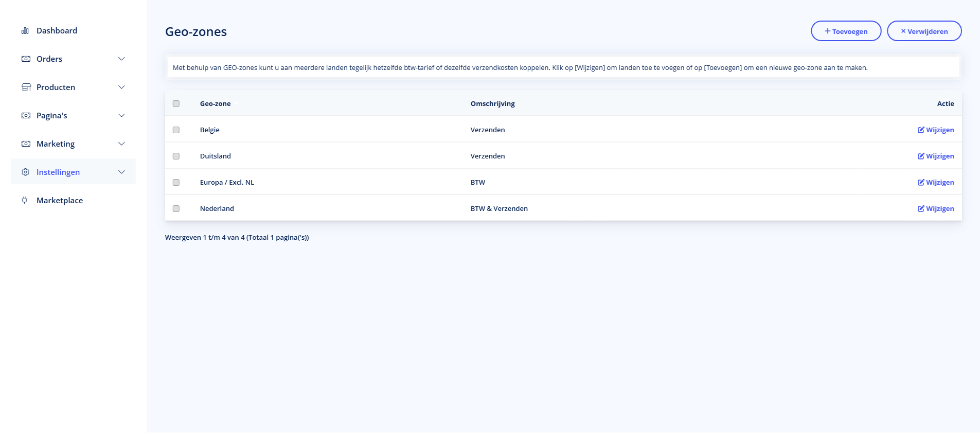Tick the checkbox for Duitsland

pyautogui.click(x=176, y=156)
